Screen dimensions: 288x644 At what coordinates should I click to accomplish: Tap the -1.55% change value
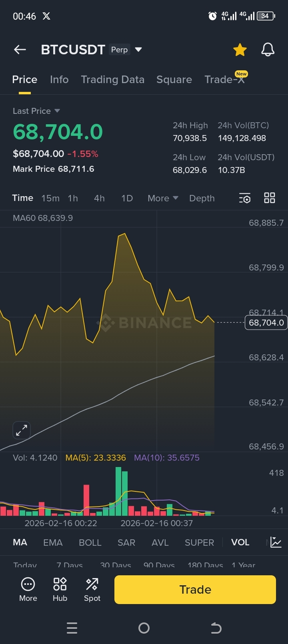tap(83, 154)
